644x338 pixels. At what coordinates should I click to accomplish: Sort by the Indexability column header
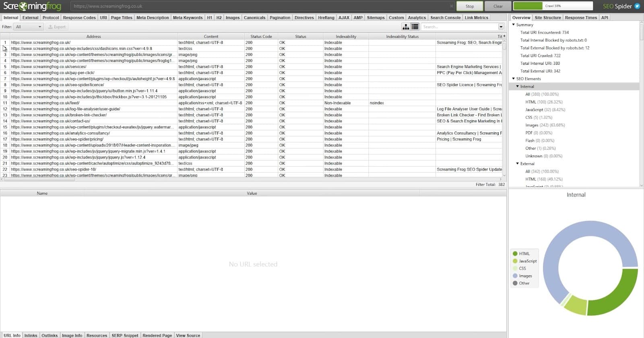click(346, 37)
